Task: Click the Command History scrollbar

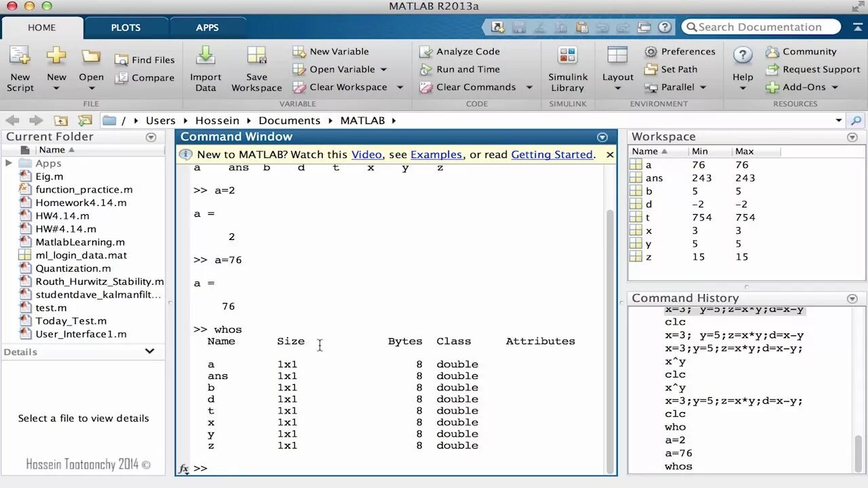Action: 859,453
